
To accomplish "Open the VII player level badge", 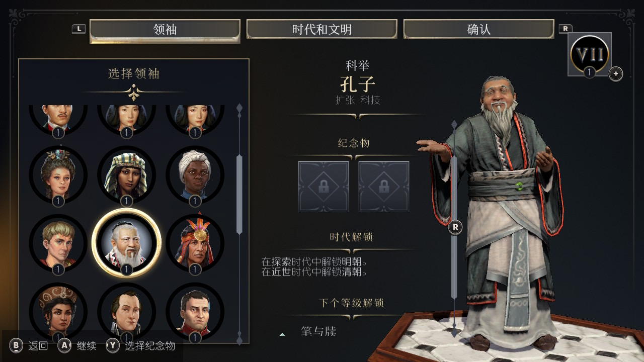I will tap(590, 54).
